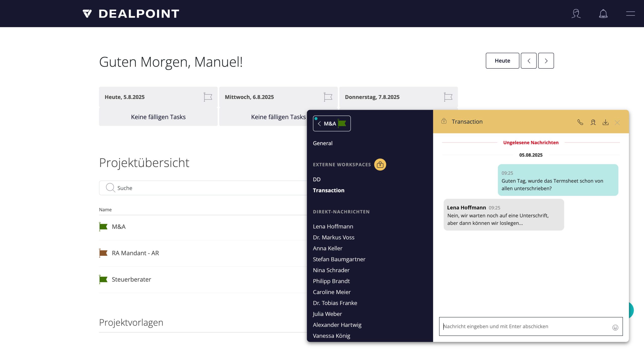Click the emoji smiley in message field
Screen dimensions: 644x357
point(615,327)
